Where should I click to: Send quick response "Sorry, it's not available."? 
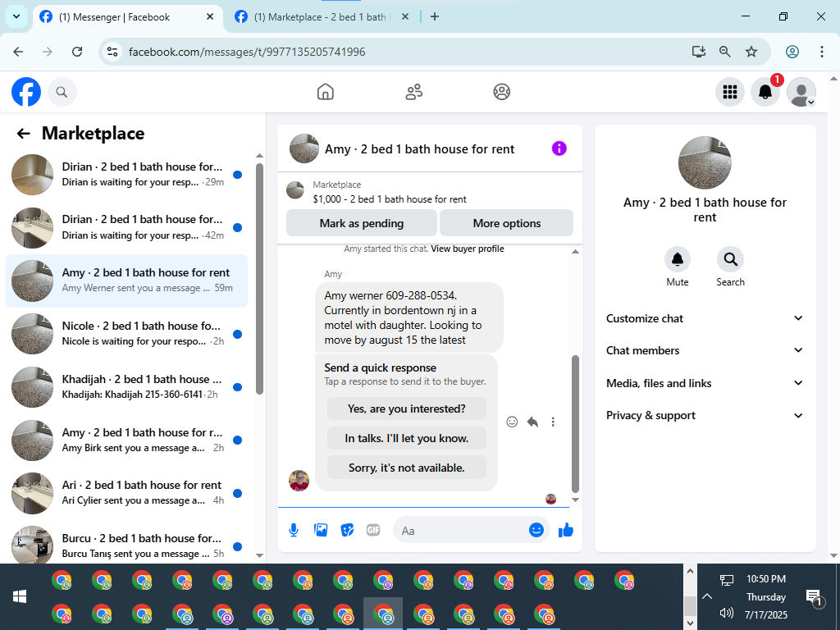coord(407,468)
